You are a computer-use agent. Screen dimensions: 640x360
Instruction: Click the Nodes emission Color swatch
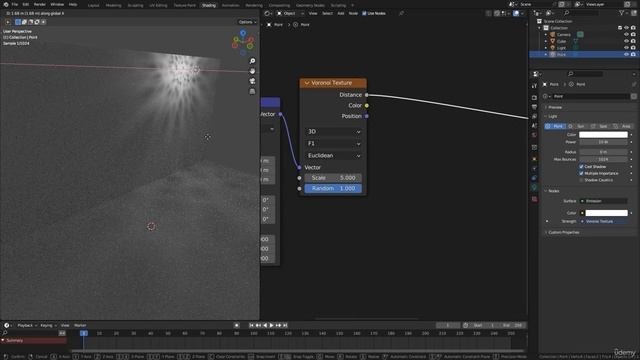point(607,213)
